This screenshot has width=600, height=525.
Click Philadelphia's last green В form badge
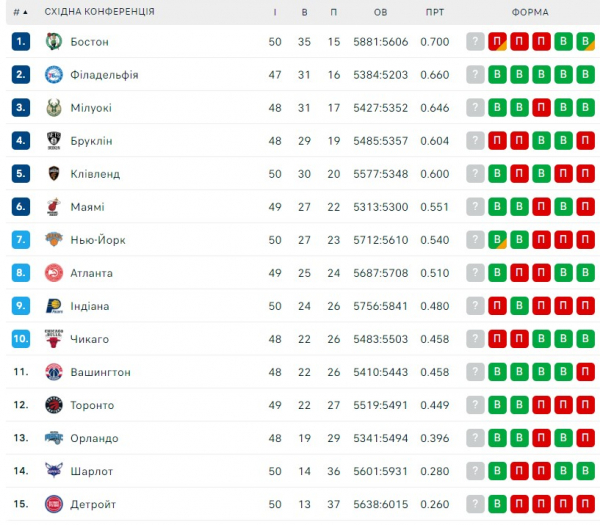[587, 75]
